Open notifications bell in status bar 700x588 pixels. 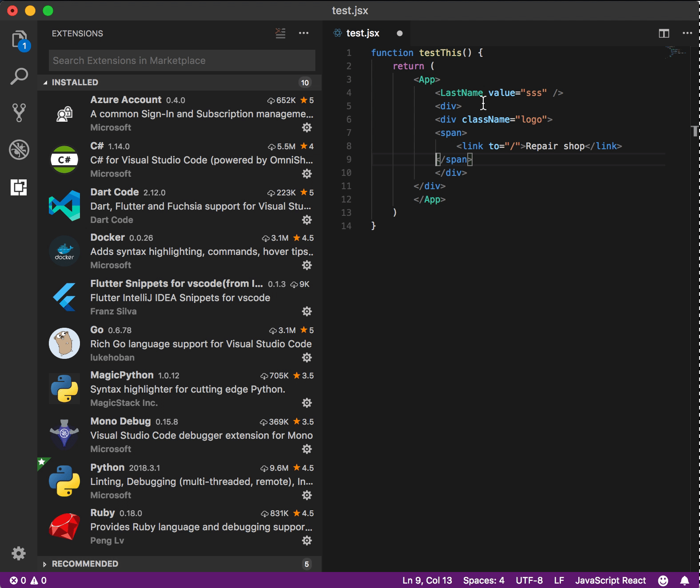(685, 580)
